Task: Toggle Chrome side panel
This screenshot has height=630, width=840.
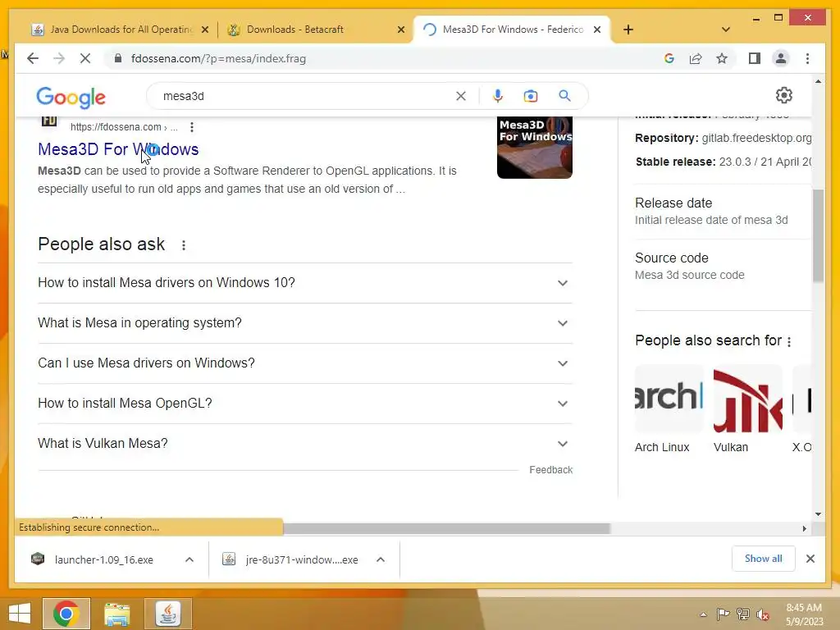Action: point(755,58)
